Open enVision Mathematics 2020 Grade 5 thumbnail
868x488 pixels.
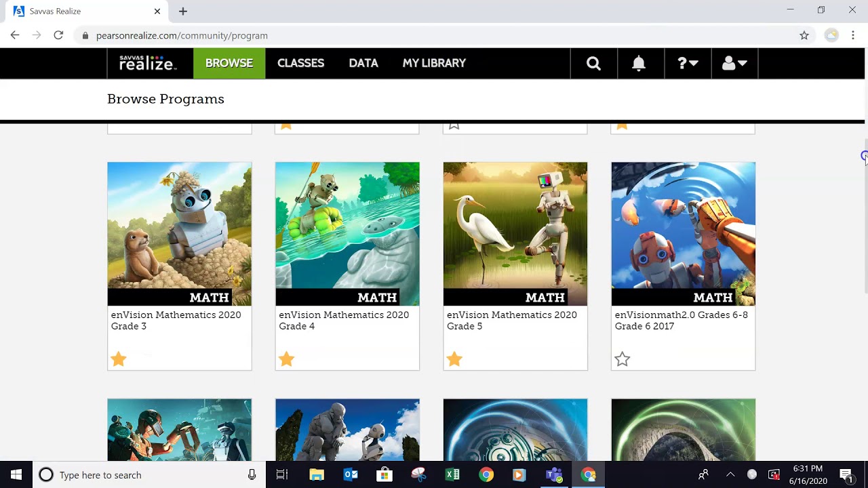click(515, 234)
